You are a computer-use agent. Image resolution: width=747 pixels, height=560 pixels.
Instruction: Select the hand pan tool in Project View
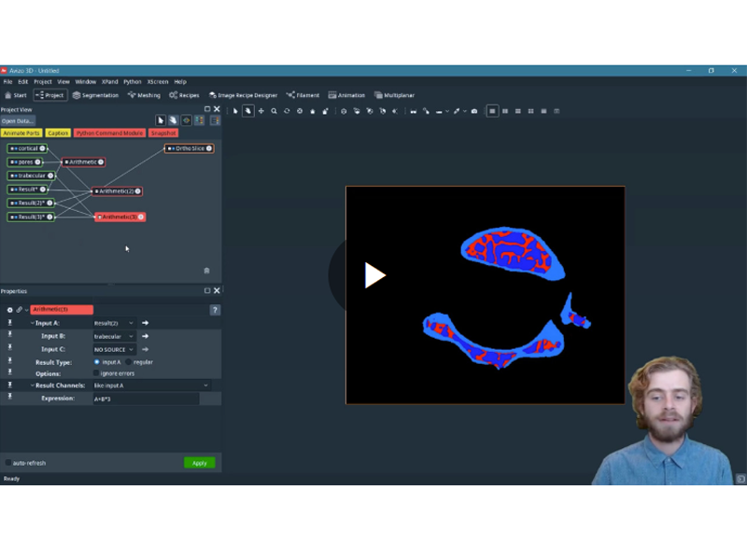(173, 120)
